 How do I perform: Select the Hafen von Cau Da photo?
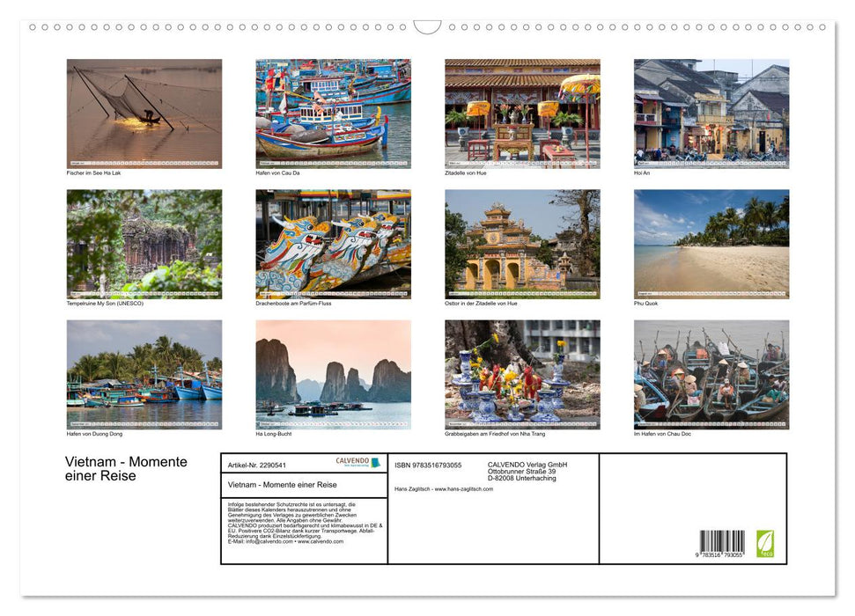click(x=333, y=114)
